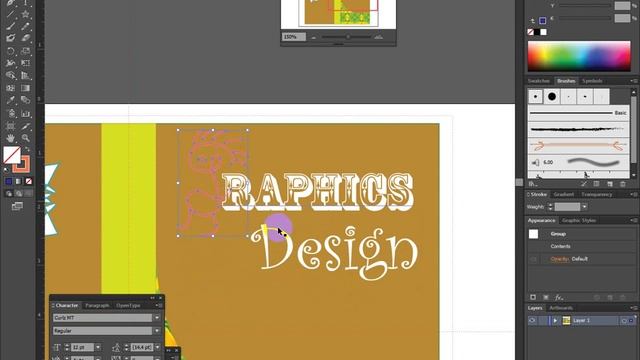The width and height of the screenshot is (640, 360).
Task: Select the Symbol Sprayer tool
Action: 11,113
